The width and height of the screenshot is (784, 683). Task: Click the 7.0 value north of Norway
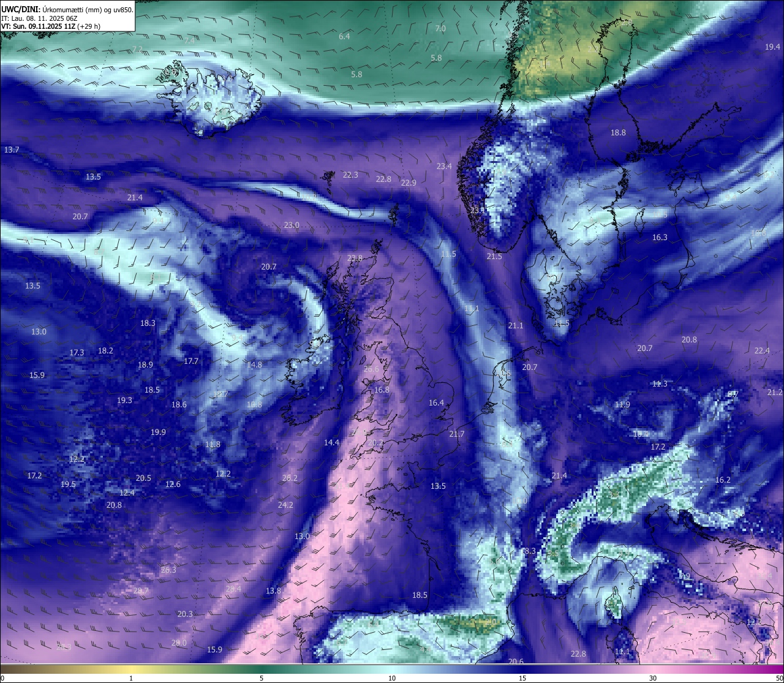(440, 29)
